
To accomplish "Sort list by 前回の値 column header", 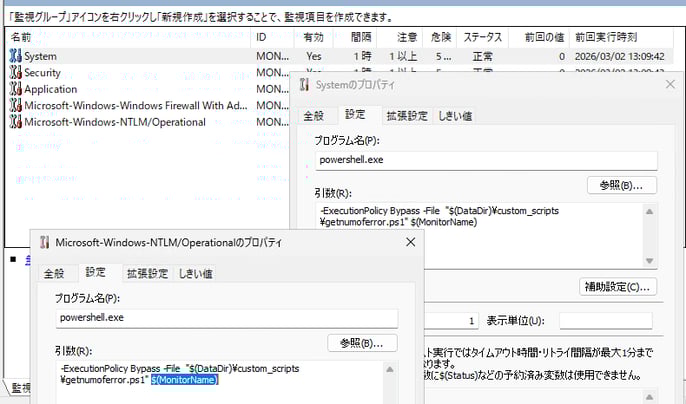I will (539, 37).
